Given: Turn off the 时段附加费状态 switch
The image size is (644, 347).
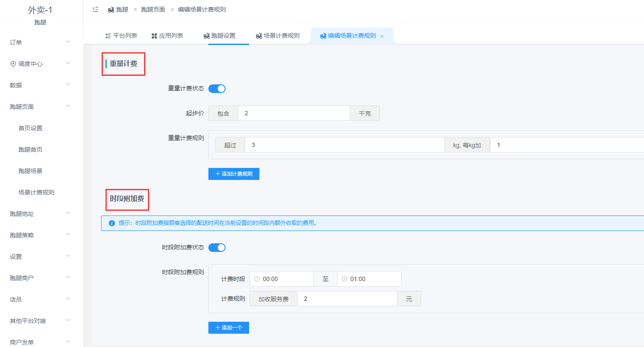Looking at the screenshot, I should click(x=217, y=248).
